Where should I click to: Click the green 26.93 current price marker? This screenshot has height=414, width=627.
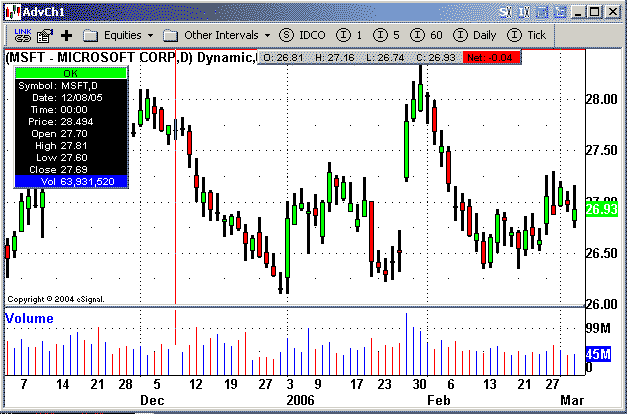coord(600,209)
